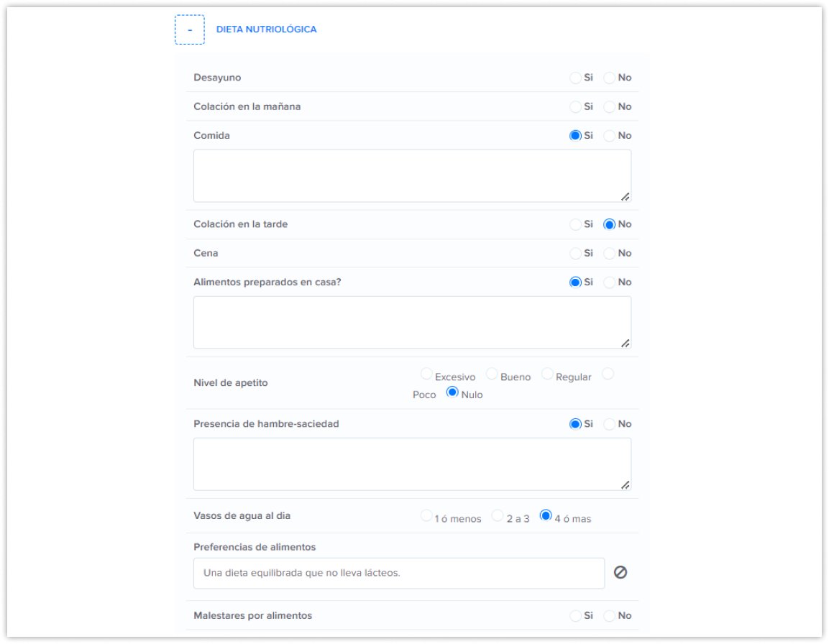Image resolution: width=829 pixels, height=644 pixels.
Task: Choose Regular for Nivel de apetito
Action: coord(547,374)
